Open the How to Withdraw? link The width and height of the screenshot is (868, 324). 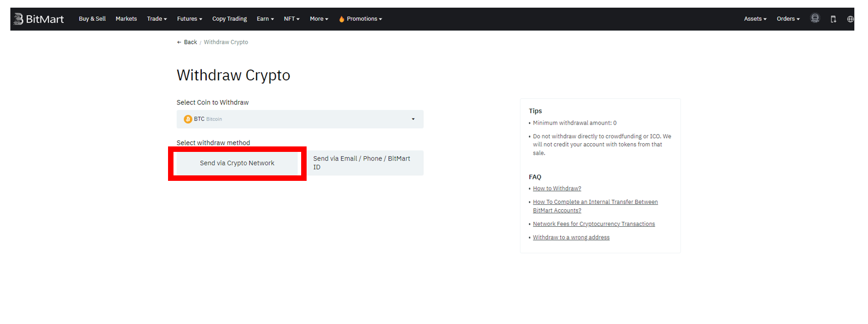[x=557, y=188]
